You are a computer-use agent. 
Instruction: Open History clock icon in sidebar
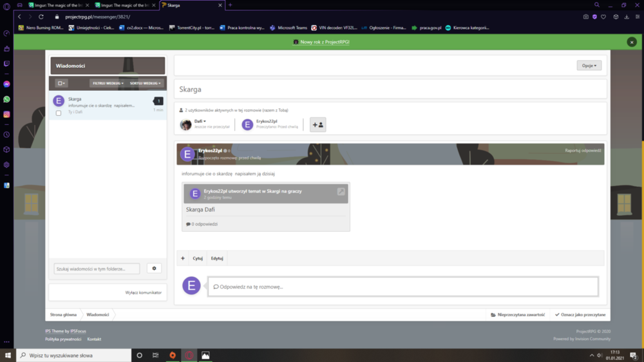(x=6, y=135)
